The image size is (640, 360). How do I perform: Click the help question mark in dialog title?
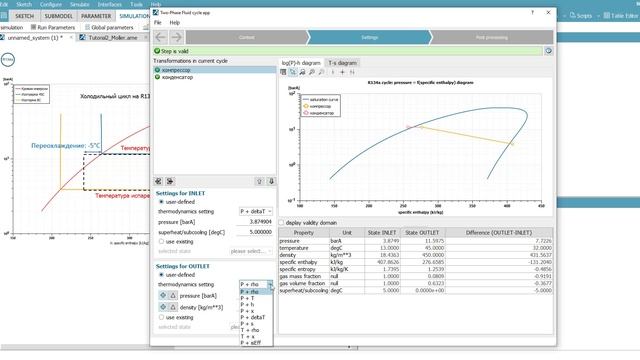click(532, 13)
